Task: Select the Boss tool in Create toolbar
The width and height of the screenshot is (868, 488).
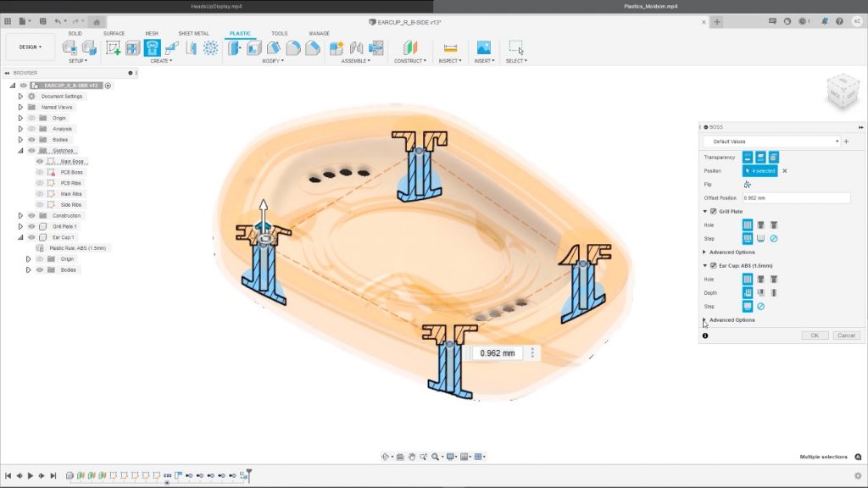Action: tap(153, 48)
